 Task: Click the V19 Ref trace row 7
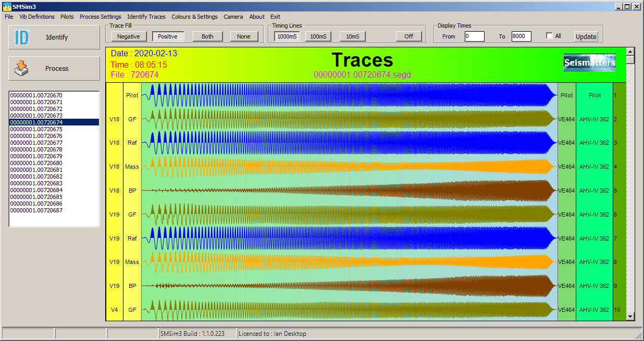[350, 238]
